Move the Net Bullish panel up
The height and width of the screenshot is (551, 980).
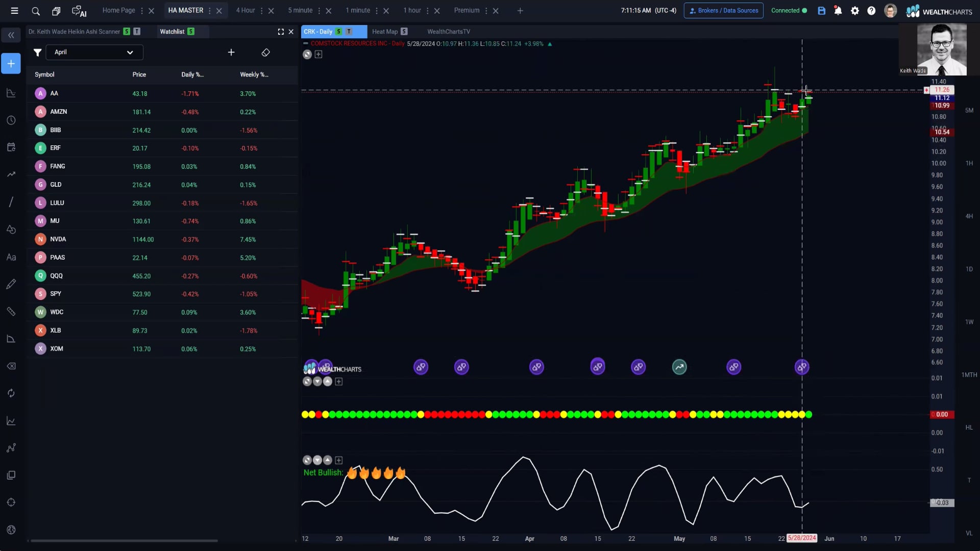click(328, 460)
